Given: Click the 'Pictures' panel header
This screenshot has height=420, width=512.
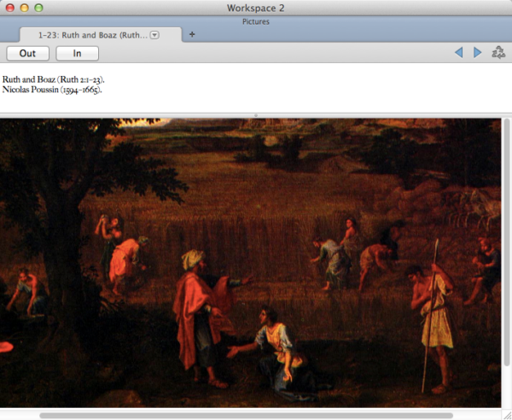Looking at the screenshot, I should coord(256,22).
